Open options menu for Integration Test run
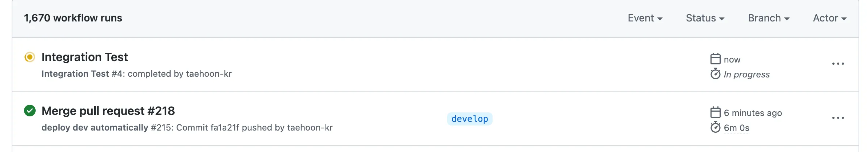 pyautogui.click(x=838, y=64)
